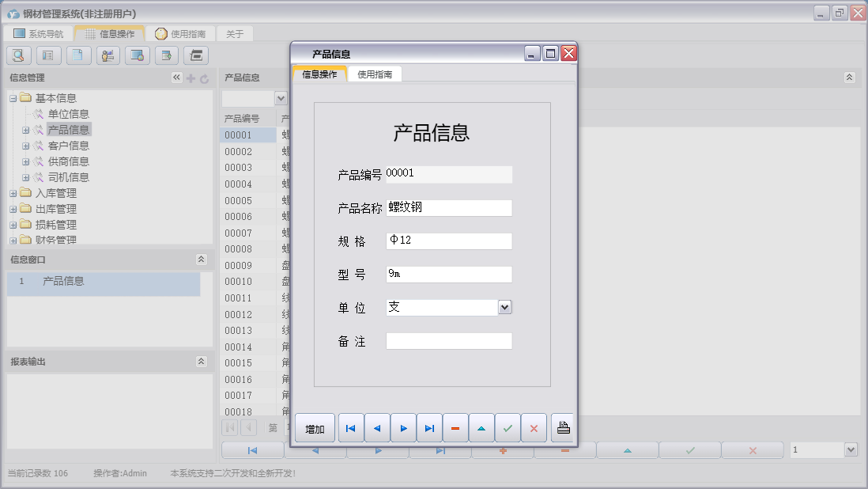Click the new document toolbar icon
The image size is (868, 489).
[77, 55]
